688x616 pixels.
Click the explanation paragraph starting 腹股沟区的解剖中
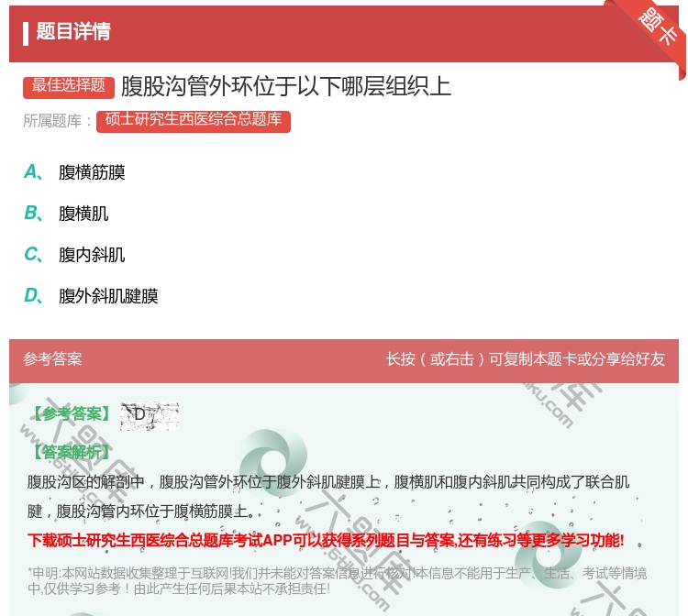328,496
